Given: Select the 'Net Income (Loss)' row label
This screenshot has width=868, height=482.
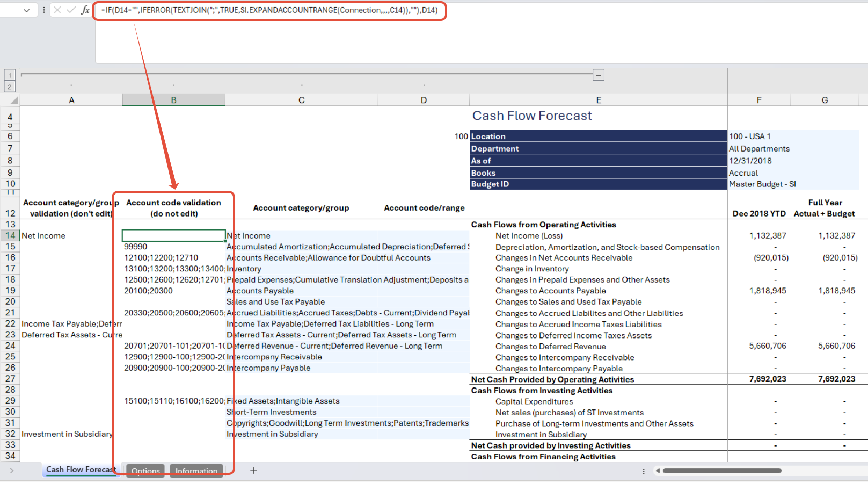Looking at the screenshot, I should click(x=529, y=235).
